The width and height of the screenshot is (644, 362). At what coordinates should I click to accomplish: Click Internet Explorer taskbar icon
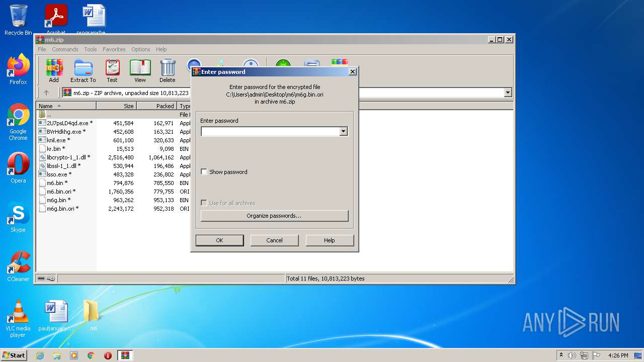(x=40, y=355)
